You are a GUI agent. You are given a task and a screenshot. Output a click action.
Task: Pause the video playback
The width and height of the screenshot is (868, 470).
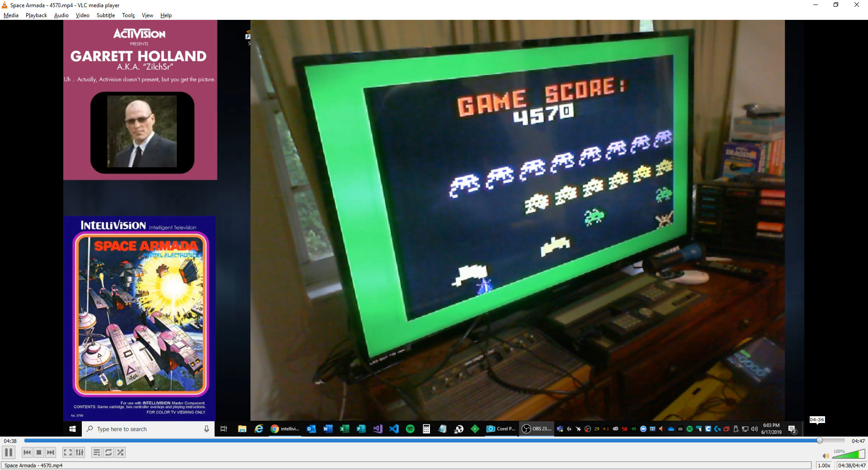pos(9,452)
